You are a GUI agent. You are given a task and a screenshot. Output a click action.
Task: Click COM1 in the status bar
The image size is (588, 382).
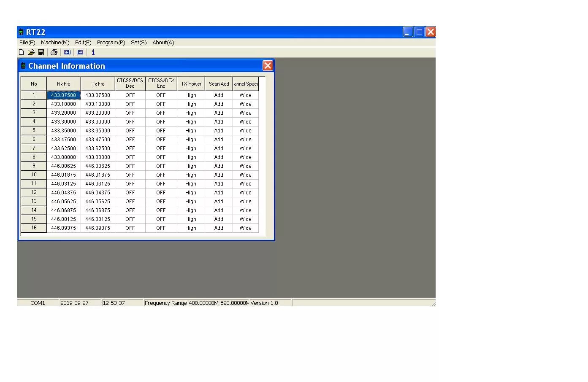tap(38, 303)
